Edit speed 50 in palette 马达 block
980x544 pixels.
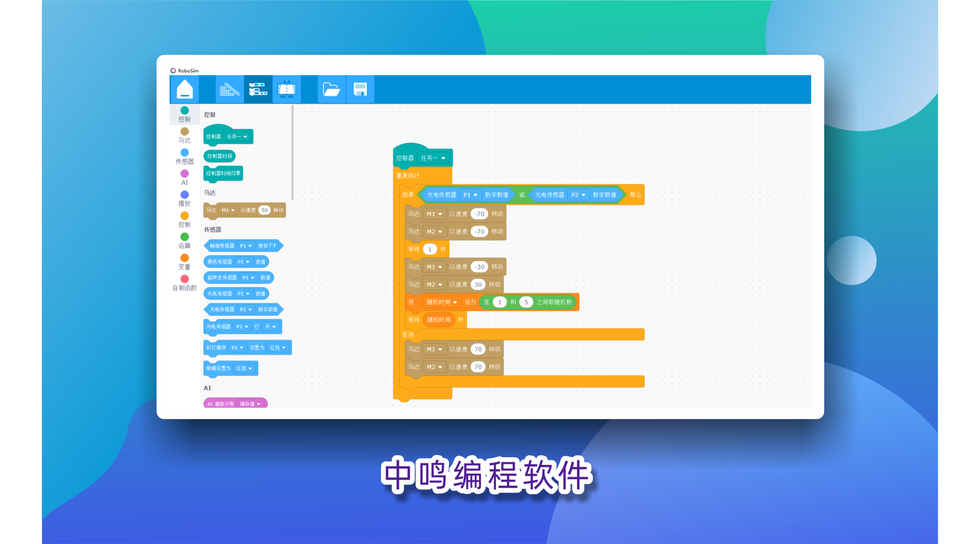coord(264,210)
